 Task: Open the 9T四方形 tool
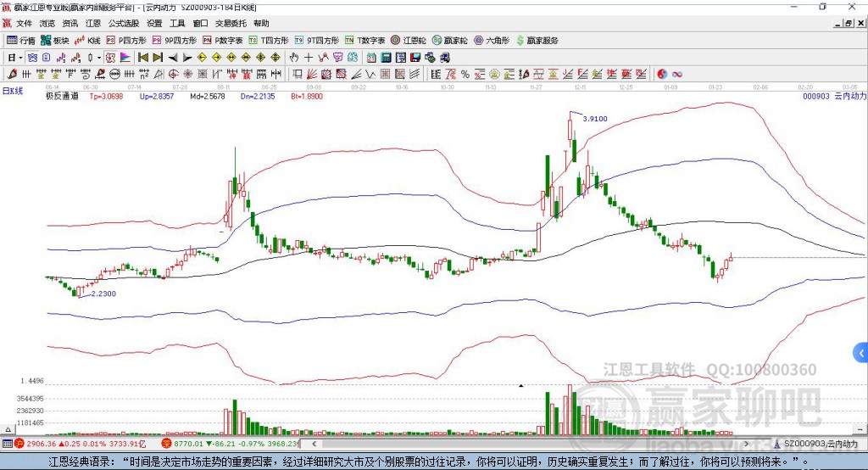(317, 41)
